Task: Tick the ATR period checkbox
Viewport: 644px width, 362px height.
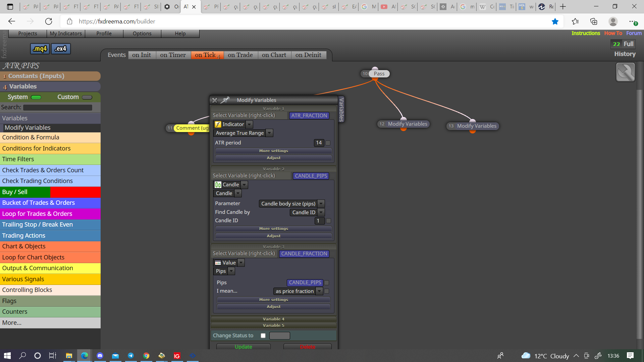Action: point(328,143)
